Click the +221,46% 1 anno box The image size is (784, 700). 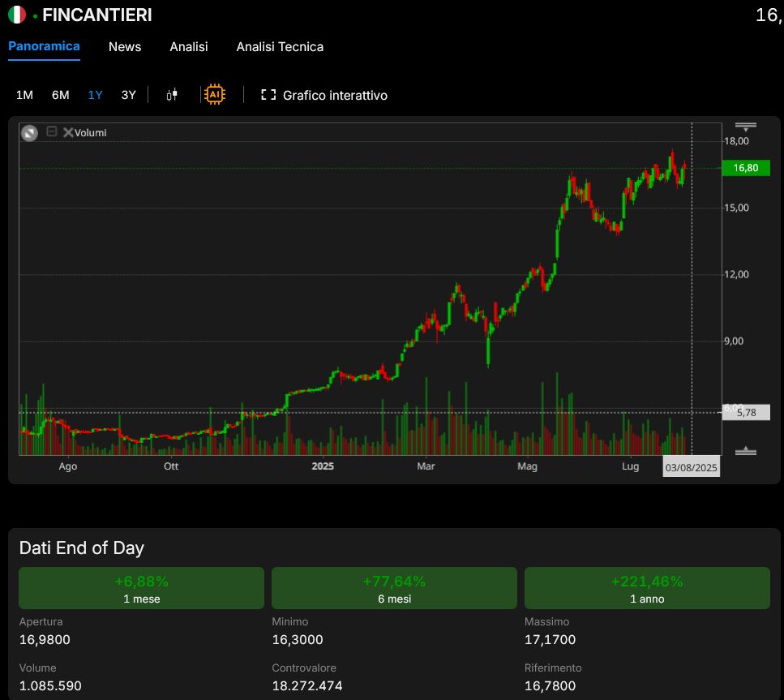pos(647,588)
